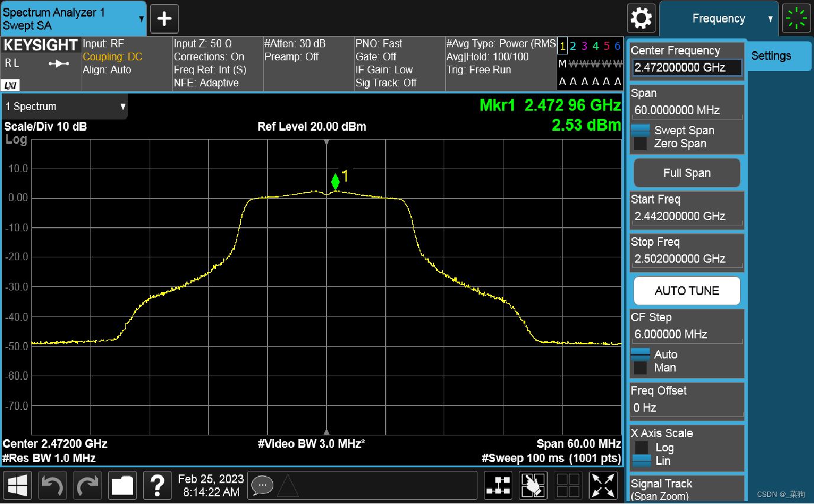
Task: Open the Settings tab
Action: (777, 56)
